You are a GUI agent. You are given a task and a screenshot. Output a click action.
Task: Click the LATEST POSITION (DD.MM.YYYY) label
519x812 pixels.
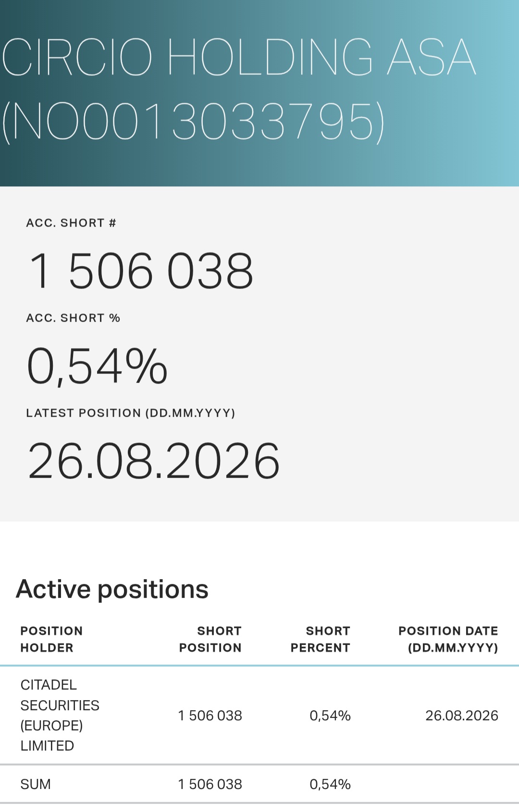click(x=131, y=413)
